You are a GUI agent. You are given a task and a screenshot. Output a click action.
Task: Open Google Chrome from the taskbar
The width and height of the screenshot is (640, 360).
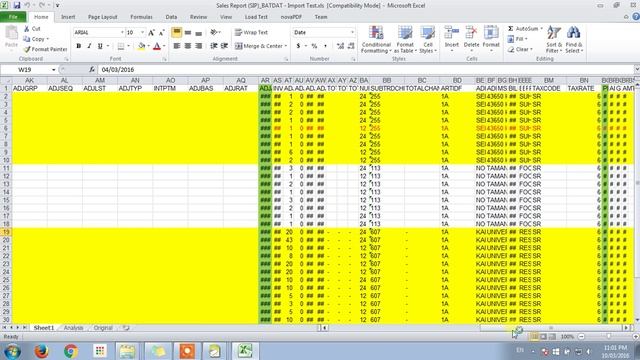[71, 351]
